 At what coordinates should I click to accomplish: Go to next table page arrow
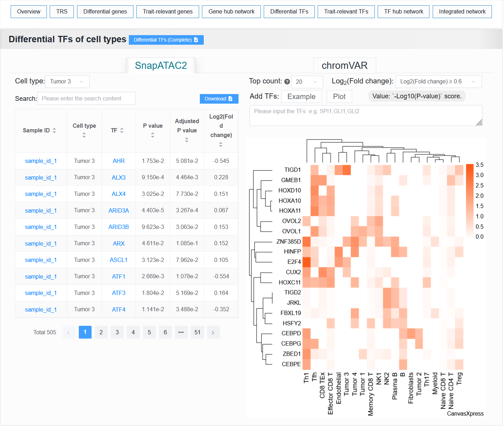pos(213,333)
